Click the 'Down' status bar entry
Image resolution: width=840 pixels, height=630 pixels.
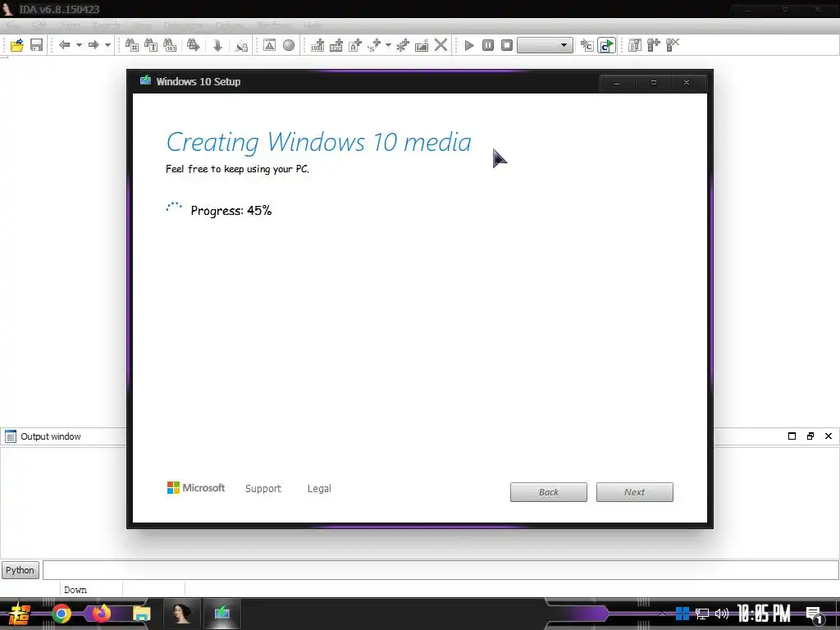75,590
